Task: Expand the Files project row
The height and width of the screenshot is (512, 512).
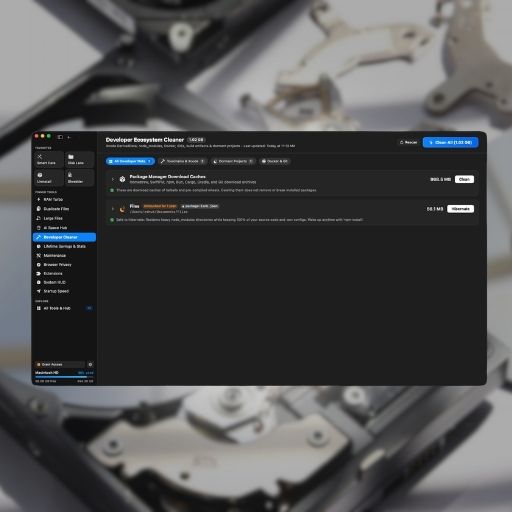Action: (x=113, y=209)
